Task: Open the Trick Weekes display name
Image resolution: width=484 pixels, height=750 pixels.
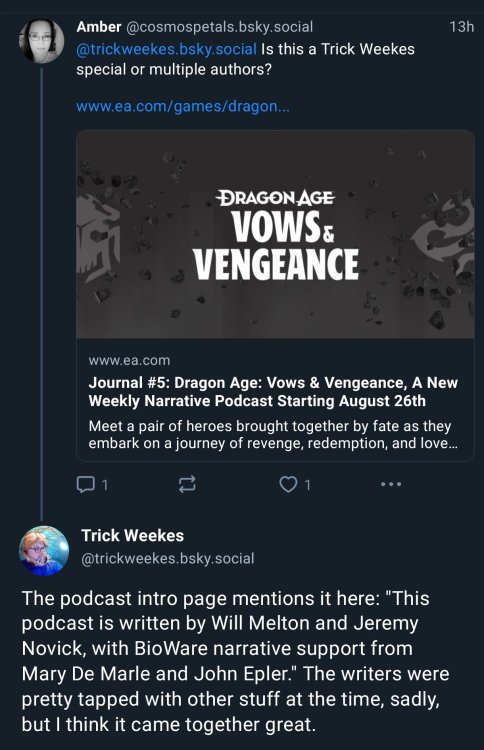Action: 132,536
